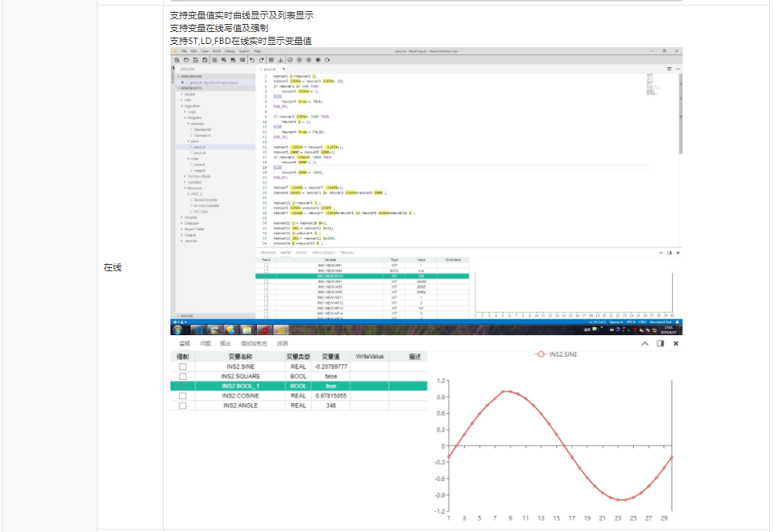The image size is (773, 532).
Task: Toggle the INS2.SINE chart legend
Action: click(x=563, y=354)
